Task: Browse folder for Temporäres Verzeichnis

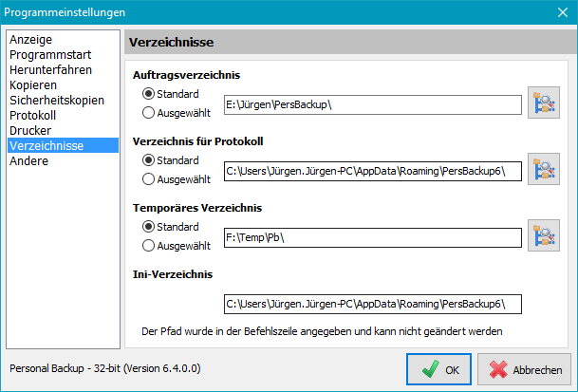Action: [x=544, y=235]
